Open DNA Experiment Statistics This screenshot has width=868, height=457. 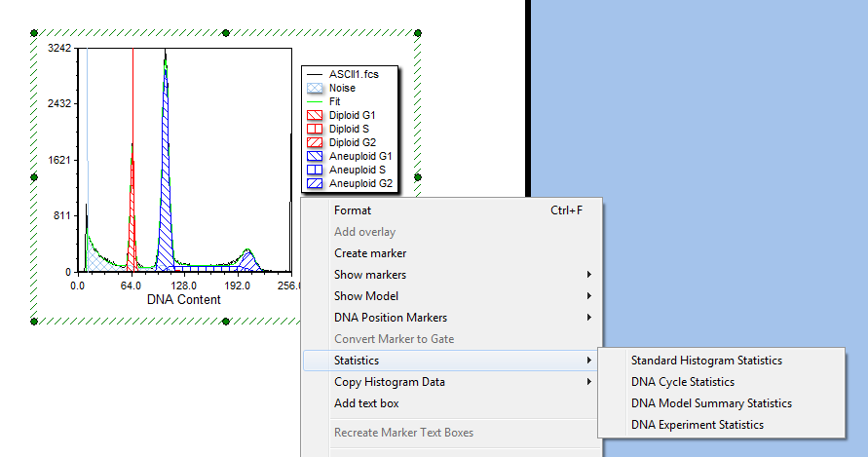point(698,425)
